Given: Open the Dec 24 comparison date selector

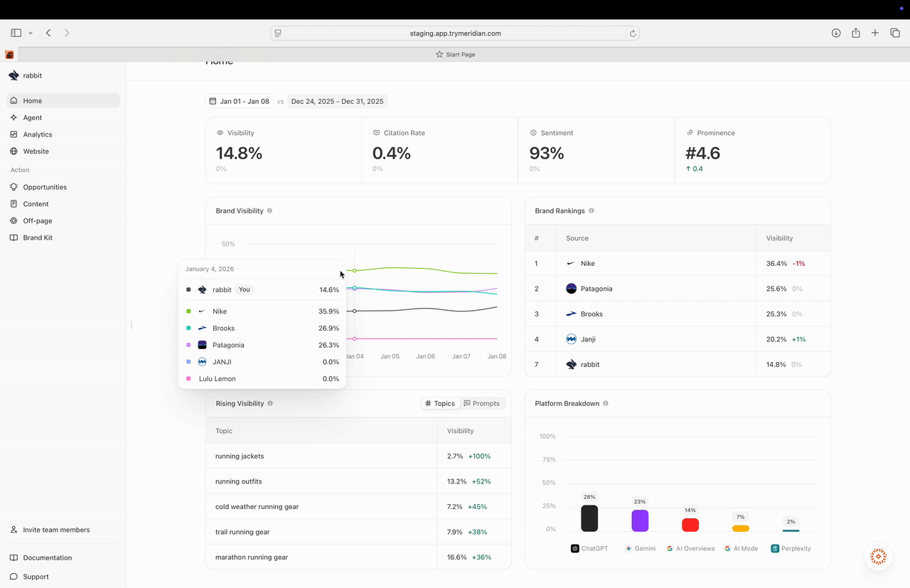Looking at the screenshot, I should tap(337, 101).
